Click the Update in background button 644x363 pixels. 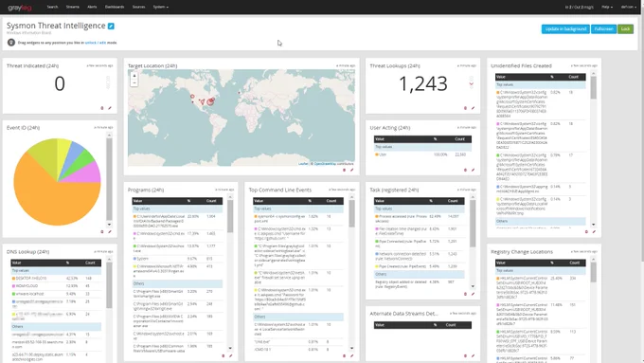[565, 28]
